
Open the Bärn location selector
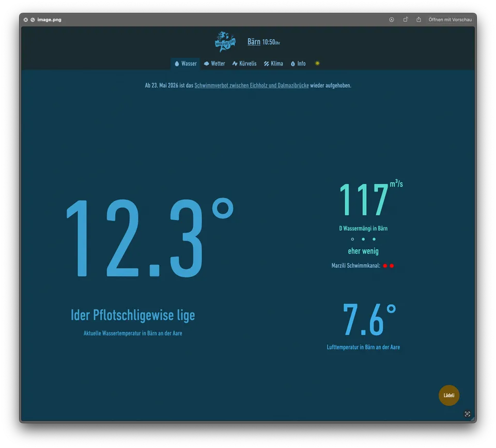[x=254, y=42]
